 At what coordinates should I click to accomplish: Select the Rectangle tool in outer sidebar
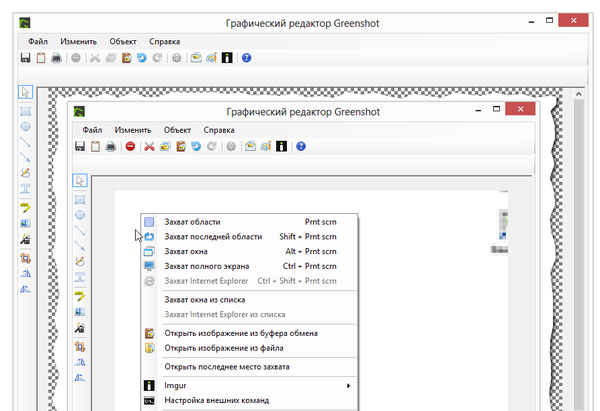(25, 111)
